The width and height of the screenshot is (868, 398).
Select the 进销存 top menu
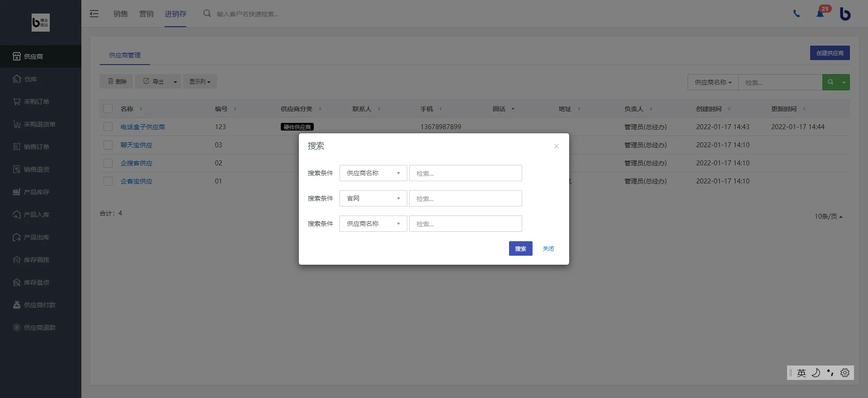click(x=175, y=14)
